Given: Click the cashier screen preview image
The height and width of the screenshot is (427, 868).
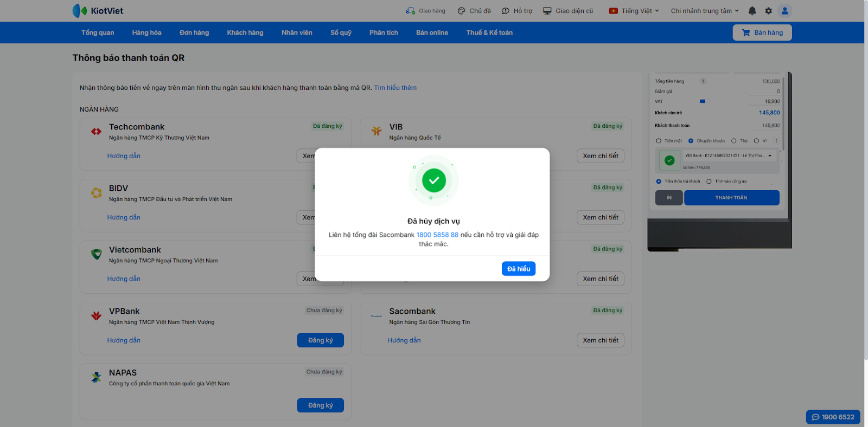Looking at the screenshot, I should click(x=719, y=161).
